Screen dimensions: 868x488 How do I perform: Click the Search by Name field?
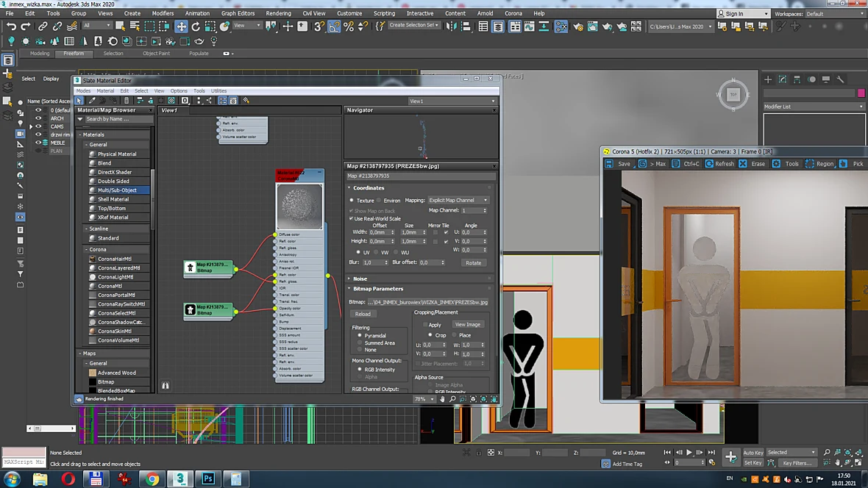click(118, 119)
